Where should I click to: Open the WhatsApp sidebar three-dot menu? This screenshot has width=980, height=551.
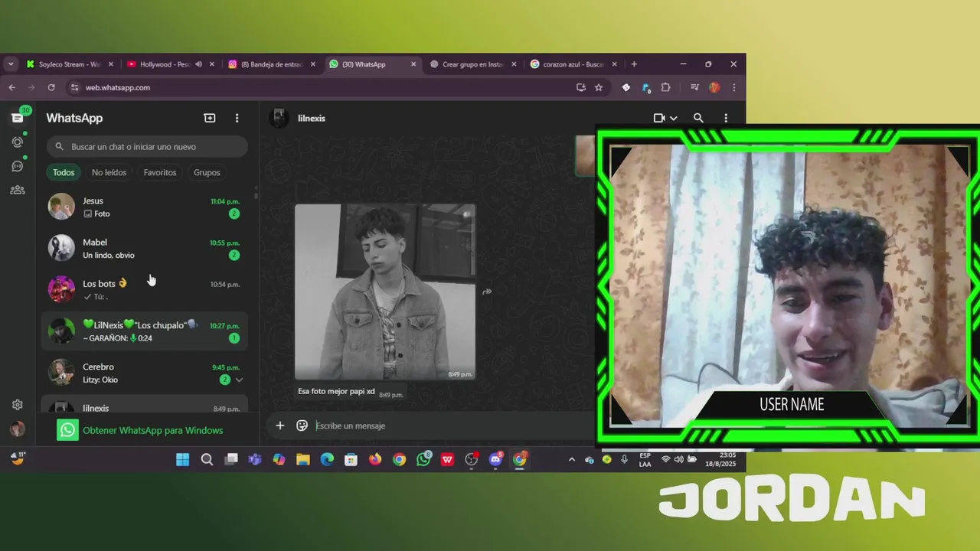tap(237, 118)
